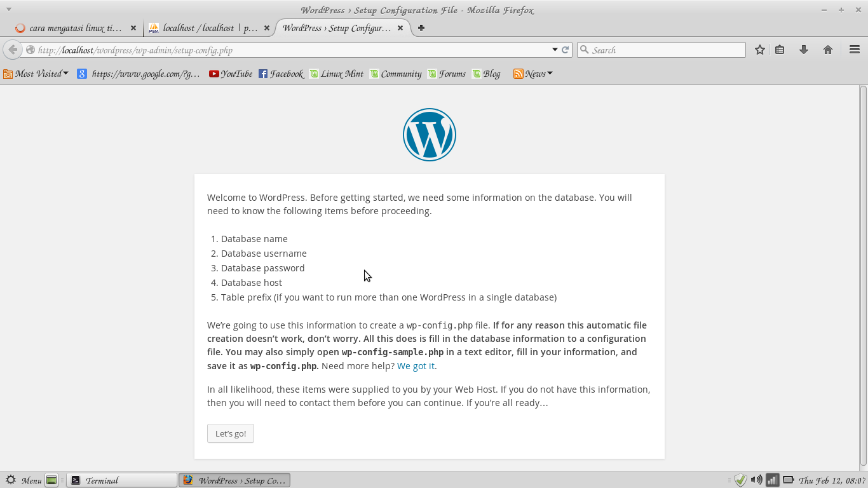The image size is (868, 488).
Task: Click 'Database password' list item text
Action: pyautogui.click(x=262, y=268)
